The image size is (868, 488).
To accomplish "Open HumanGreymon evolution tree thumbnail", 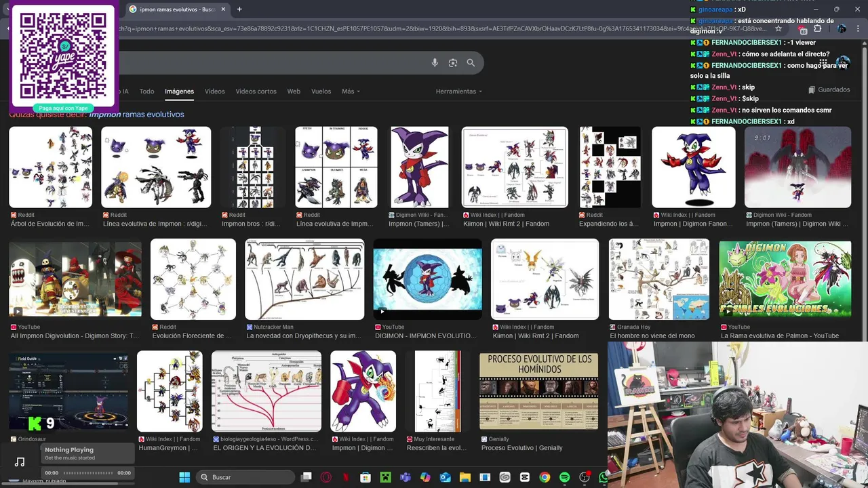I will pos(170,391).
